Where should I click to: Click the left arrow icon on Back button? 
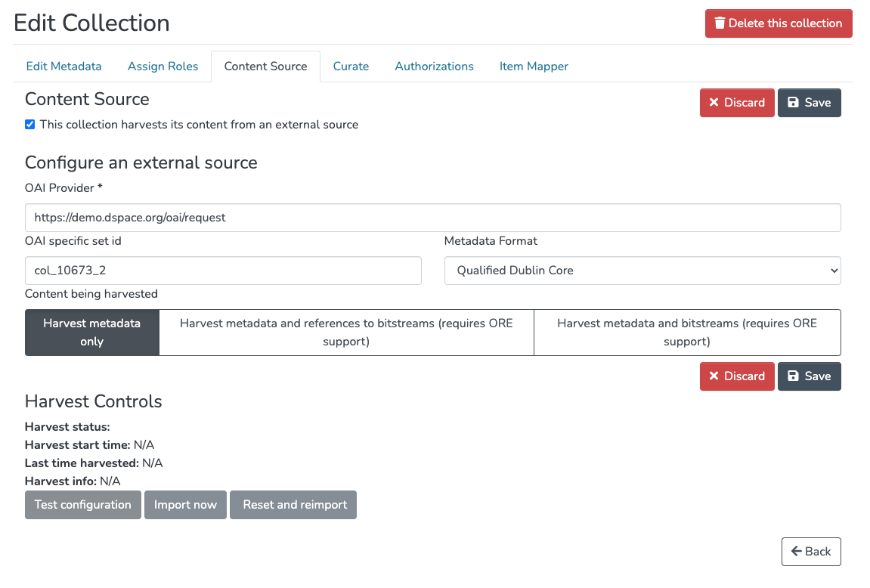point(796,552)
